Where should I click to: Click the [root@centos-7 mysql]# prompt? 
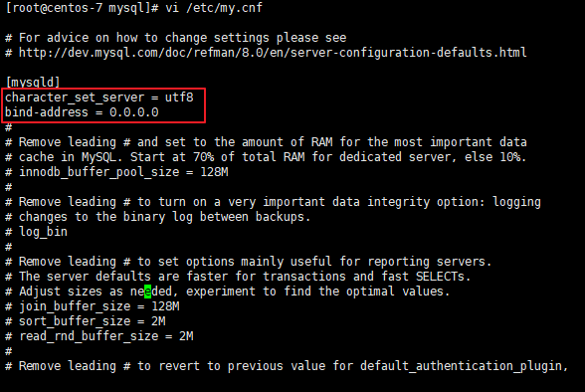[x=82, y=8]
